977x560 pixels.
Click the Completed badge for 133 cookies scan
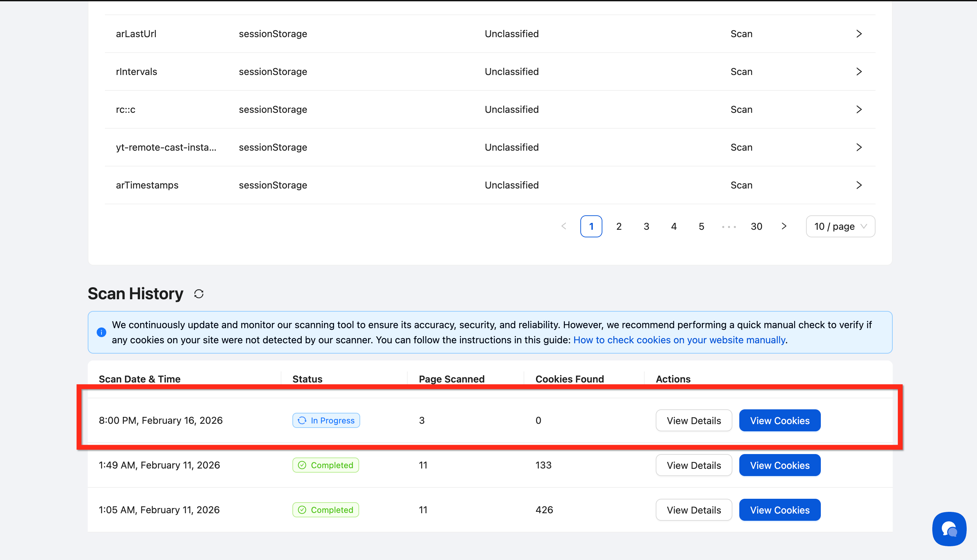(325, 465)
